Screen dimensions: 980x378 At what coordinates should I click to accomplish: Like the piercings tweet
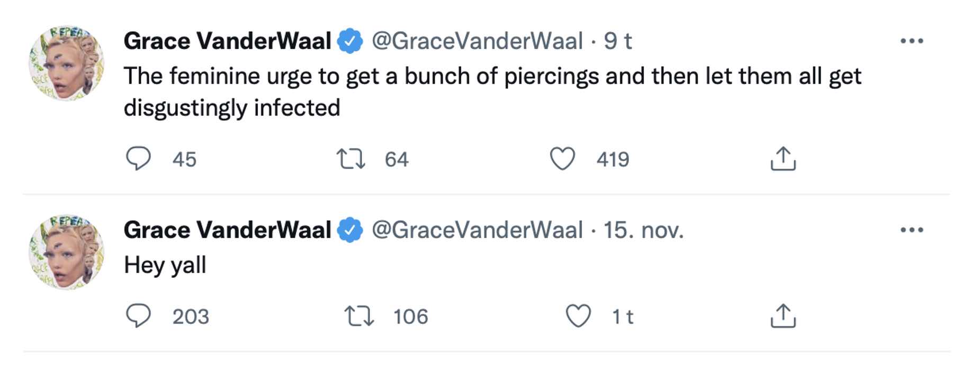pyautogui.click(x=562, y=159)
